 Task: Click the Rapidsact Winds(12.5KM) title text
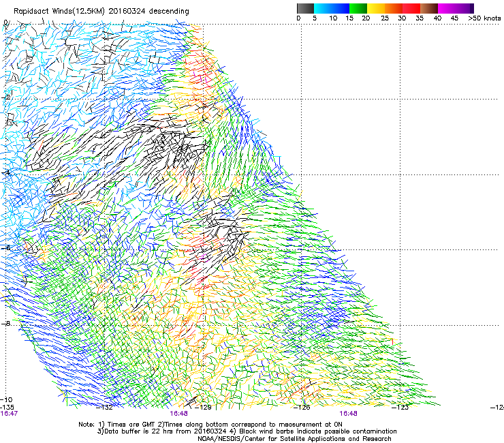(101, 11)
